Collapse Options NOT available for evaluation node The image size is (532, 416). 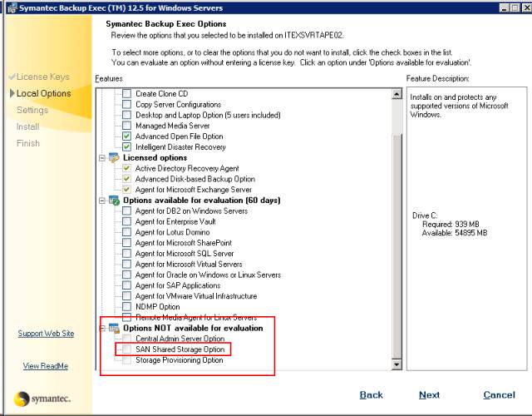tap(101, 328)
